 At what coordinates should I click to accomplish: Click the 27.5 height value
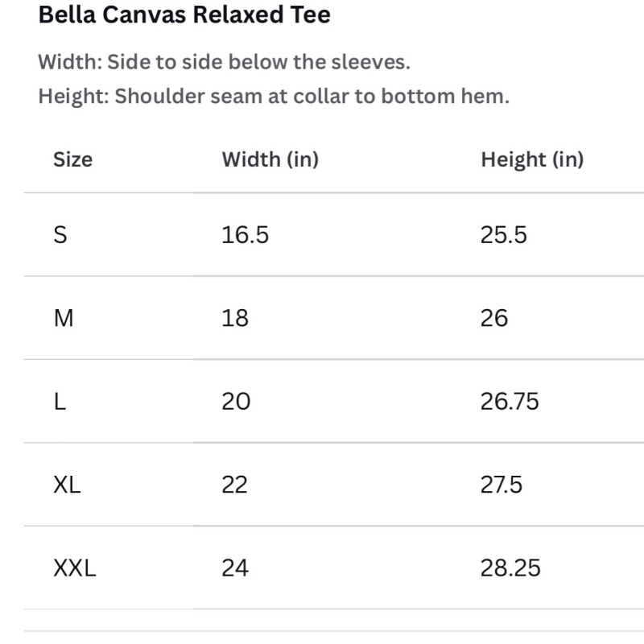pos(501,485)
